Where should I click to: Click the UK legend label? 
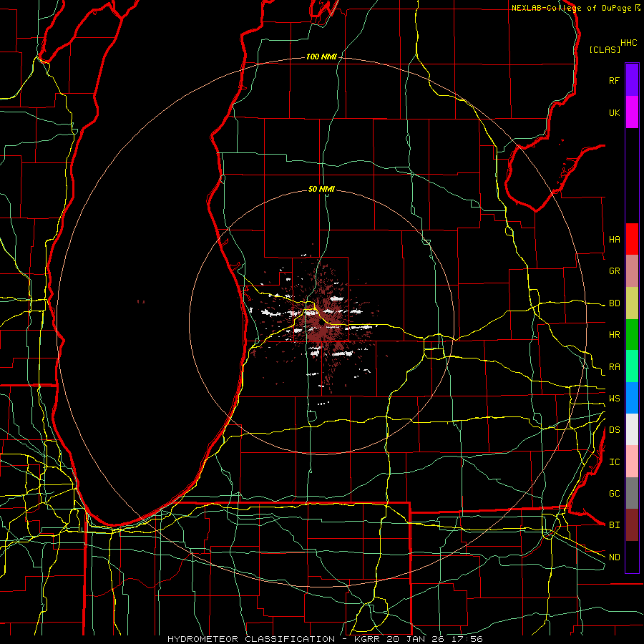point(614,112)
